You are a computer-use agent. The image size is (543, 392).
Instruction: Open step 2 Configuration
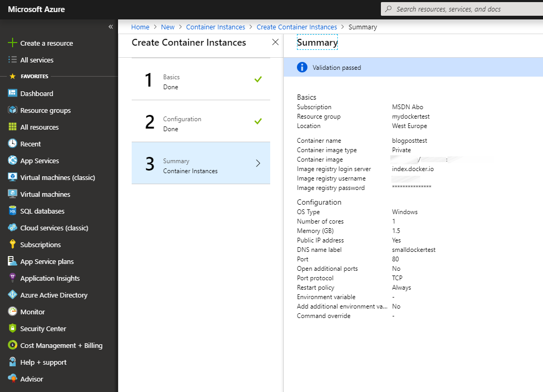tap(201, 121)
